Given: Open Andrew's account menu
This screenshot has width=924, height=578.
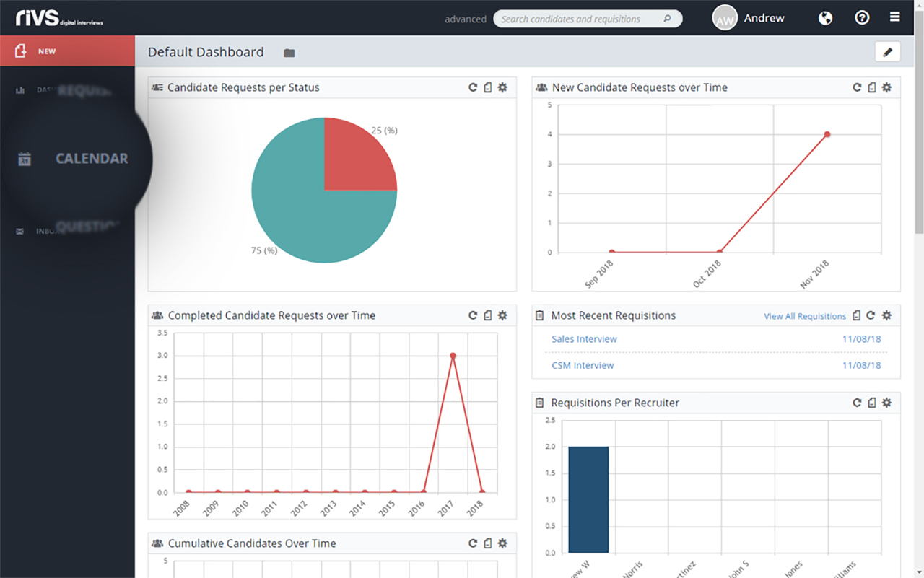Looking at the screenshot, I should pyautogui.click(x=764, y=18).
